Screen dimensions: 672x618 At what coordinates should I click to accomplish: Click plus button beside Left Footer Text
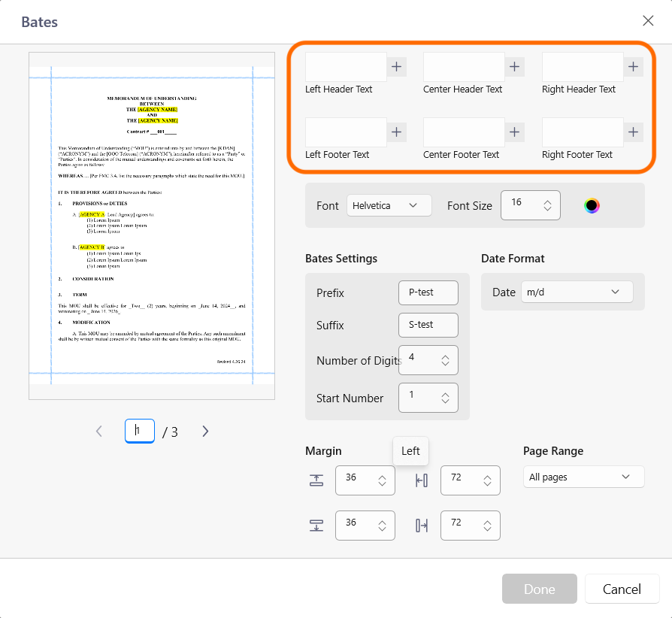click(397, 132)
